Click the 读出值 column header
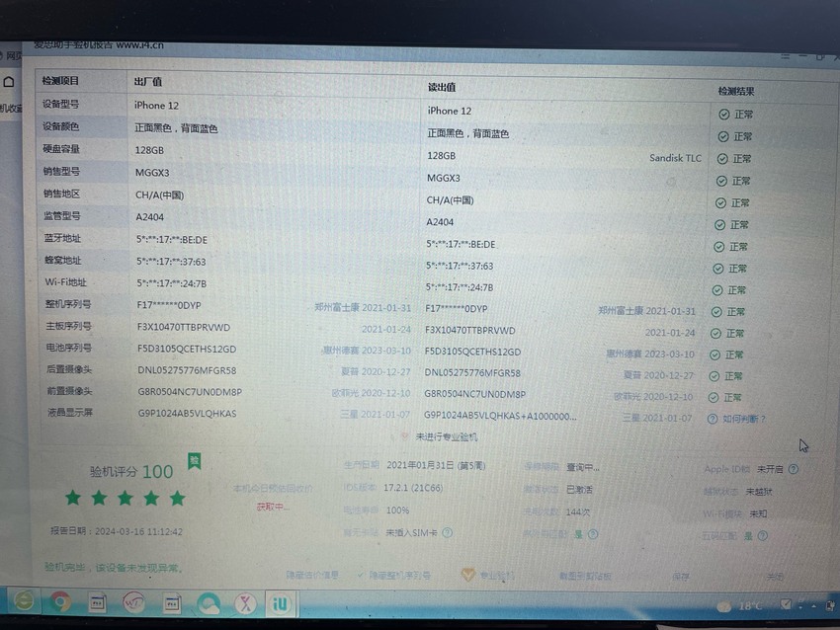The height and width of the screenshot is (630, 840). [x=442, y=87]
